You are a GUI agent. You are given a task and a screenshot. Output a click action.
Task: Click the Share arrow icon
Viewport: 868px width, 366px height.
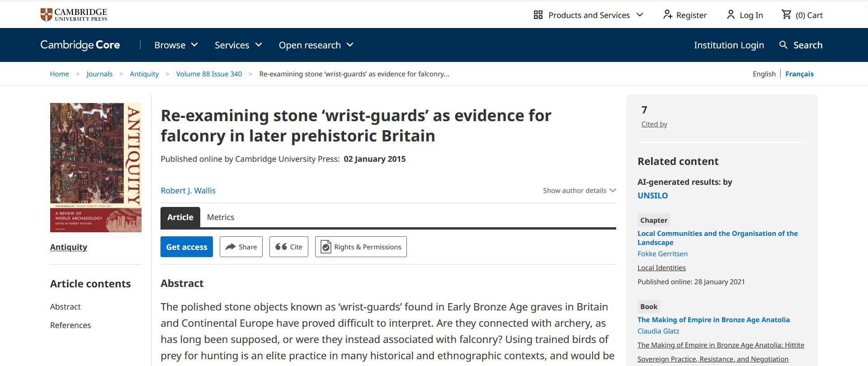pos(231,247)
